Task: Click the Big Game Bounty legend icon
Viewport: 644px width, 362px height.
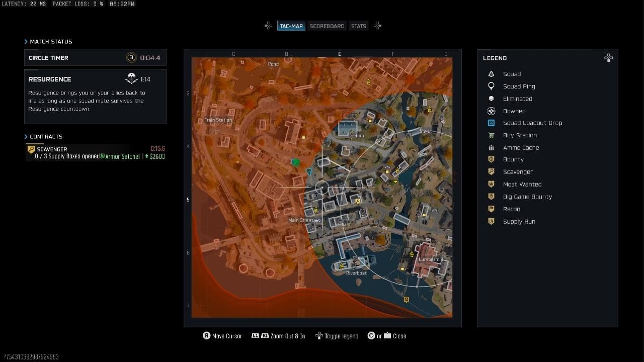Action: [x=491, y=197]
